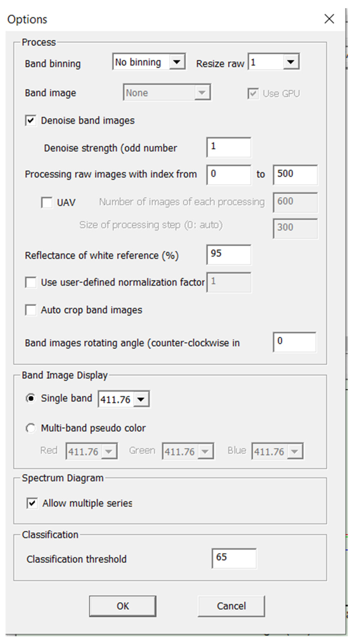
Task: Check Auto crop band images
Action: click(x=31, y=310)
